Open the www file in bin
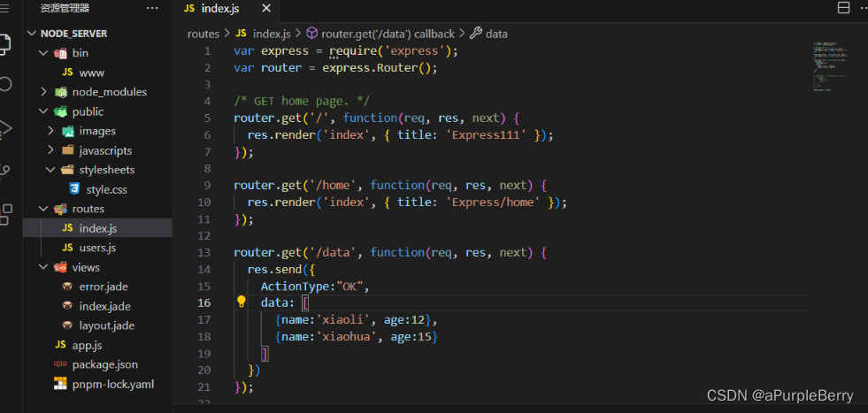 pos(91,73)
